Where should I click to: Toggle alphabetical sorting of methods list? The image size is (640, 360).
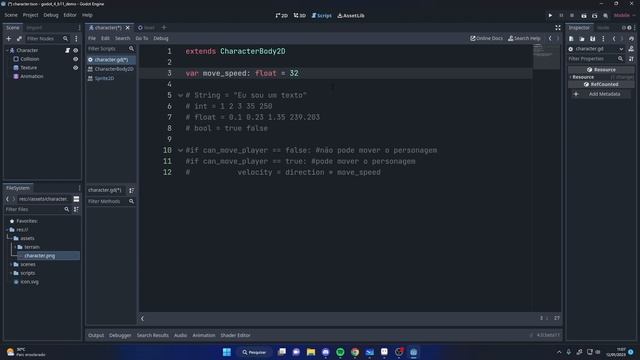pos(131,190)
